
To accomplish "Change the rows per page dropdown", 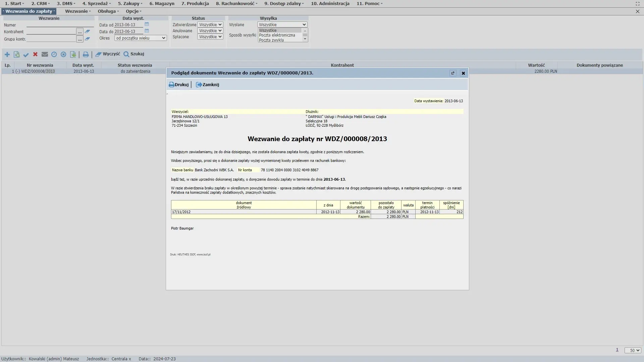I will [632, 350].
